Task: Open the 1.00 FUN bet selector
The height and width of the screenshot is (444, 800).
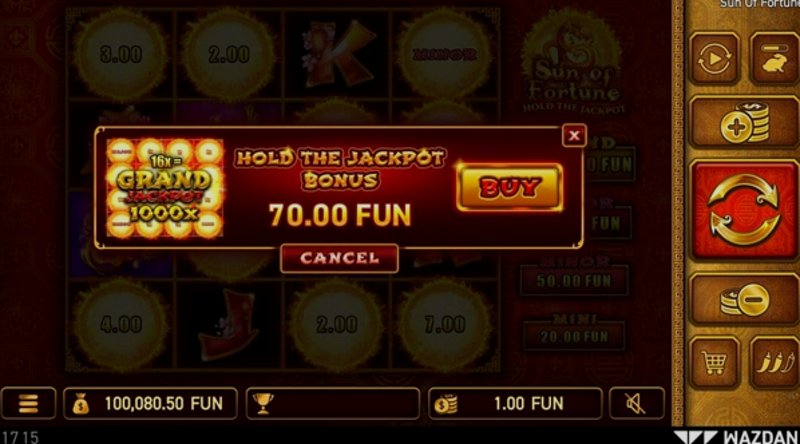Action: [x=515, y=404]
